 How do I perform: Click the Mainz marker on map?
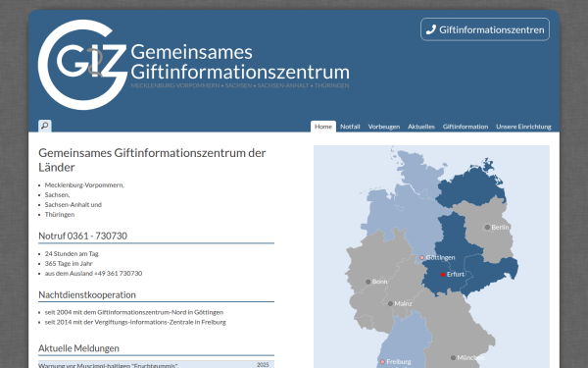[390, 304]
